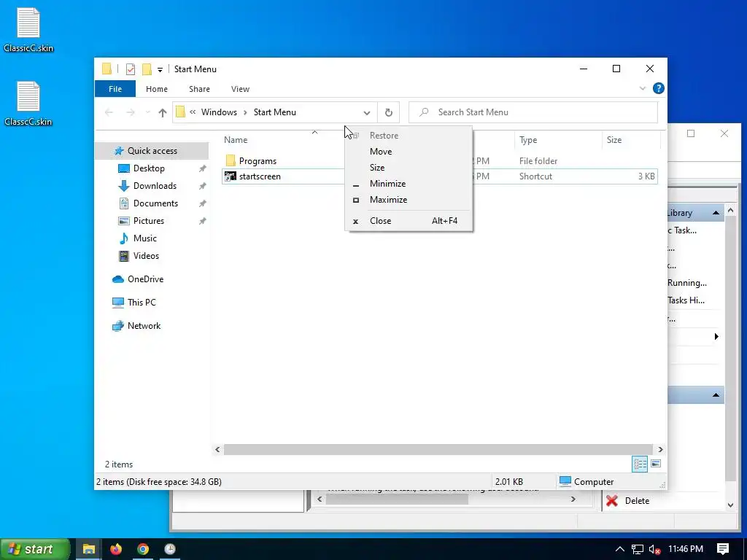Click Running... in the Task Scheduler Actions pane
Viewport: 747px width, 560px height.
687,283
